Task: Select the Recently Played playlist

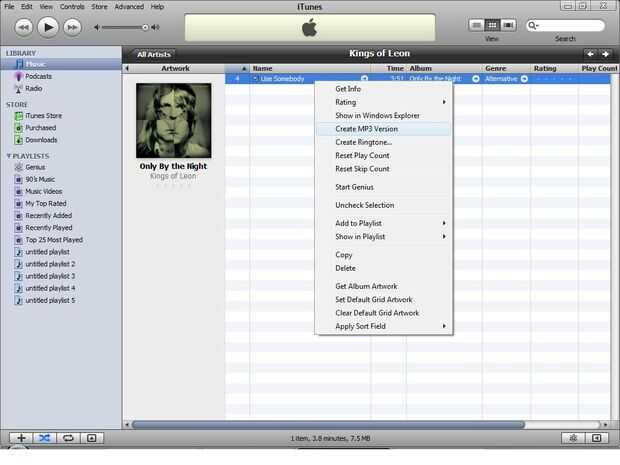Action: (x=49, y=228)
